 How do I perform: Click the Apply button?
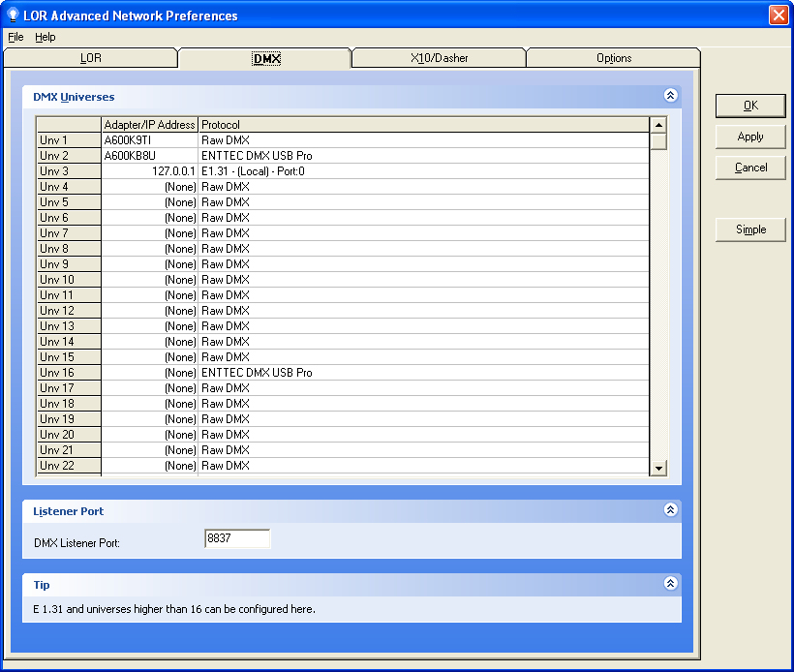[x=749, y=137]
